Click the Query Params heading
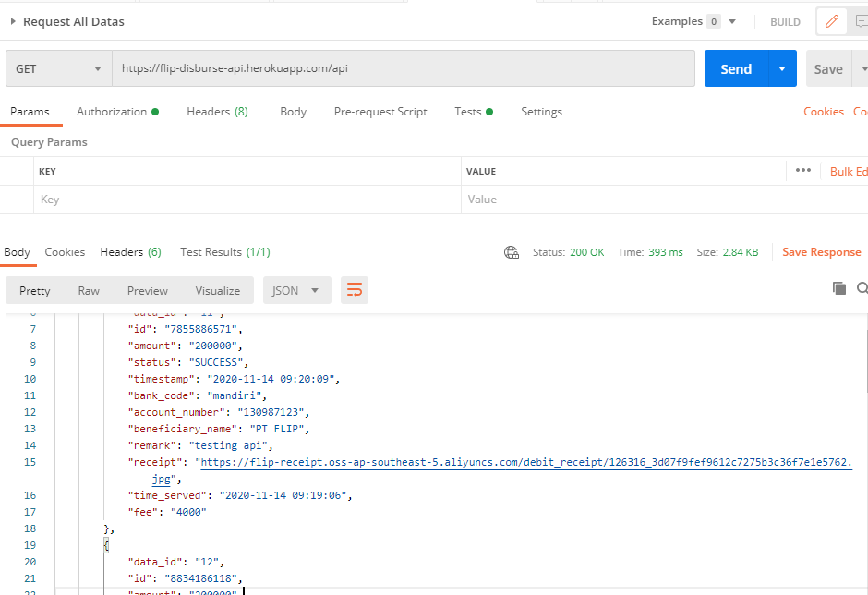This screenshot has height=595, width=868. pyautogui.click(x=49, y=142)
